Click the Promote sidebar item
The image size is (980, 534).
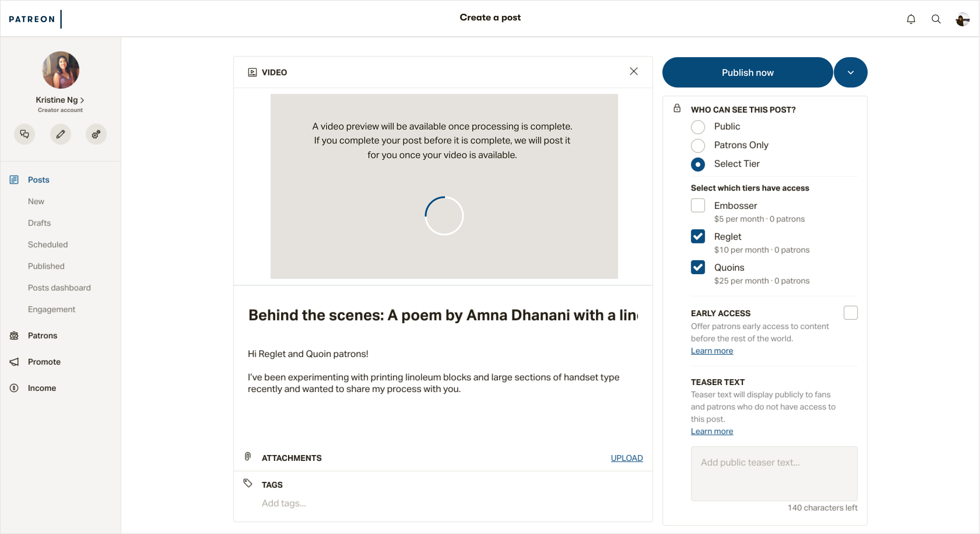44,362
